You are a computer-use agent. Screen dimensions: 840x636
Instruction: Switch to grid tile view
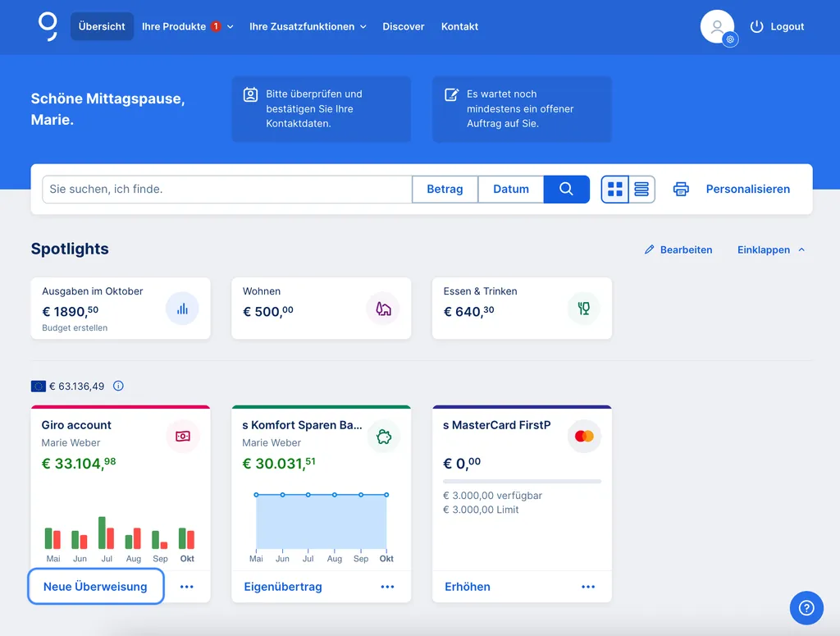pos(615,189)
